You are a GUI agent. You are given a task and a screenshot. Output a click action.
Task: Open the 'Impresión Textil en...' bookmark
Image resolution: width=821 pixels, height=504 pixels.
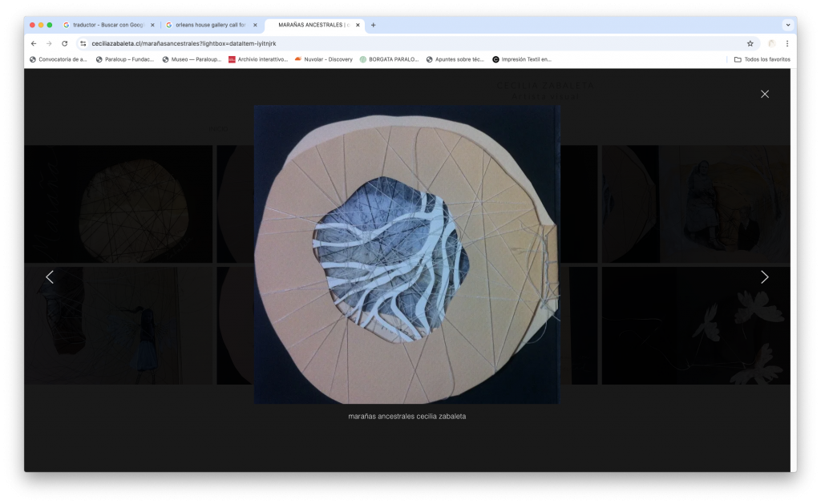click(x=521, y=59)
